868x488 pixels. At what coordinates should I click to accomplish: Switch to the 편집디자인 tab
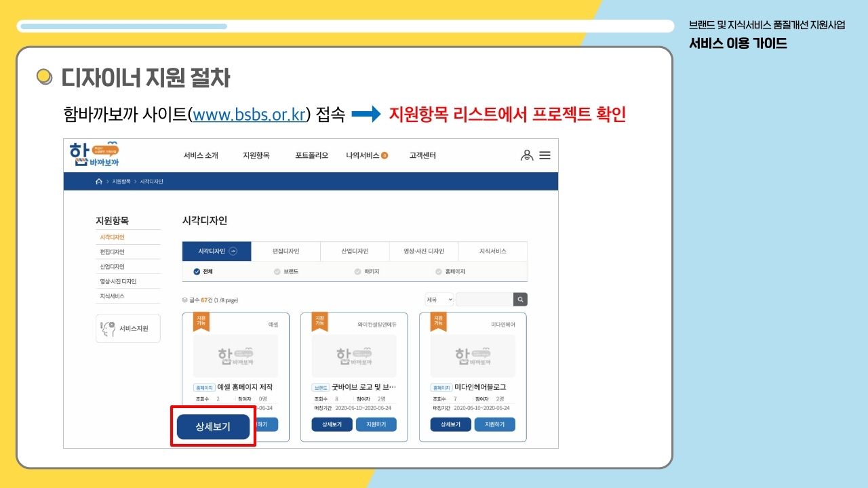click(285, 251)
